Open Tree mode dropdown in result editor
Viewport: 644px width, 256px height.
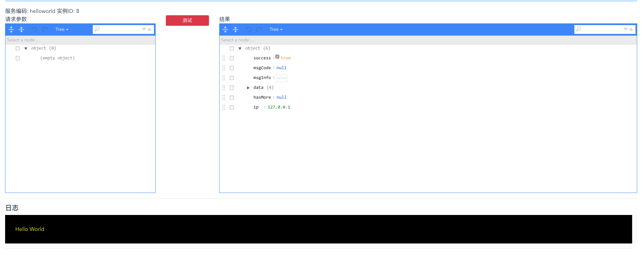click(x=276, y=29)
